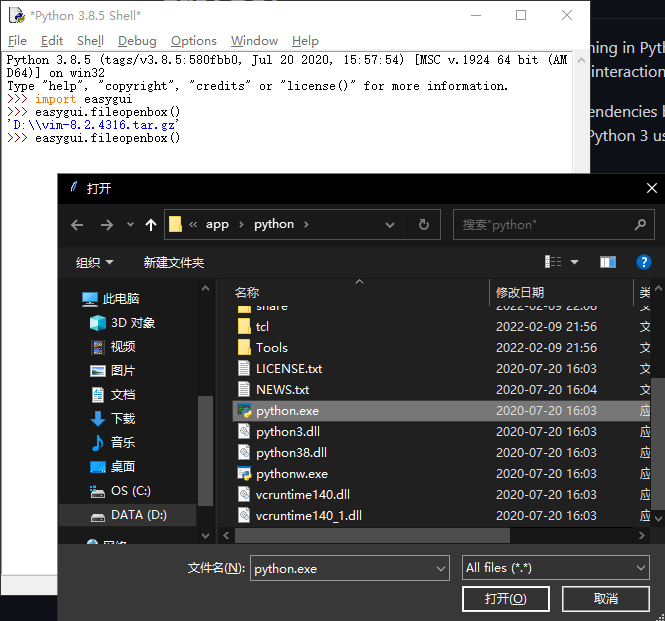The image size is (665, 621).
Task: Click the navigation pane scroll down arrow
Action: (x=206, y=535)
